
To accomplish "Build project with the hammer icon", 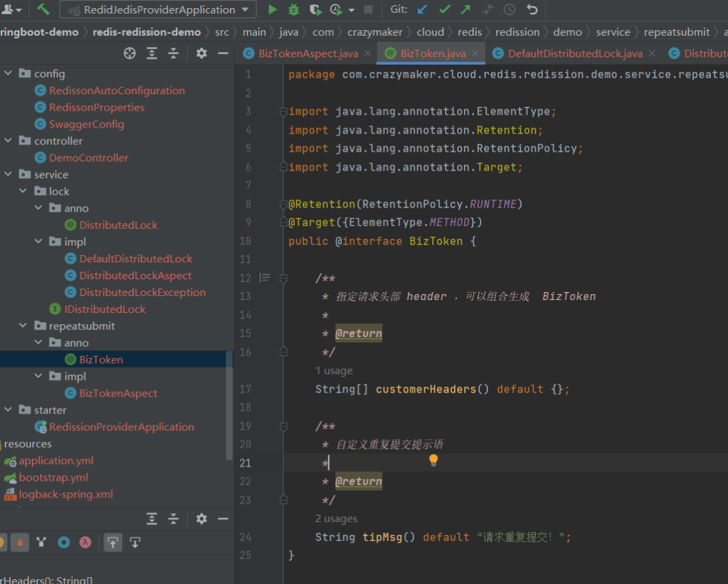I will click(43, 9).
